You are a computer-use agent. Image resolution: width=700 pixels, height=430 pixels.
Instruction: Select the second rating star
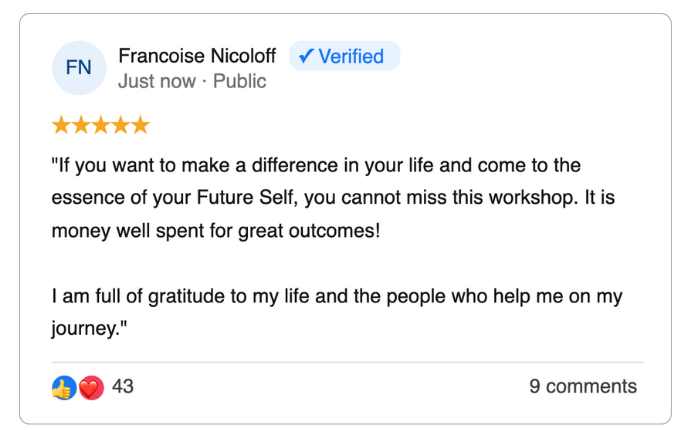click(x=80, y=125)
